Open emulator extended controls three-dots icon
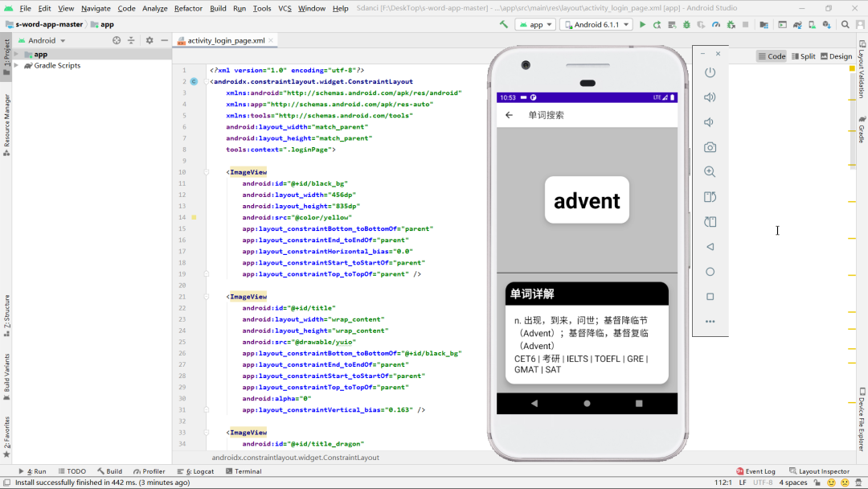Screen dimensions: 868x489 coord(710,321)
